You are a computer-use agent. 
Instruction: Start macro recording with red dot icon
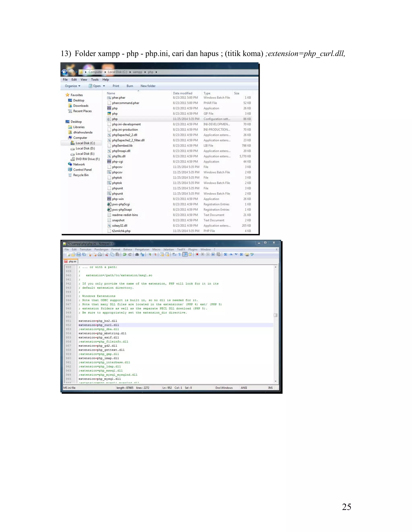pos(197,255)
